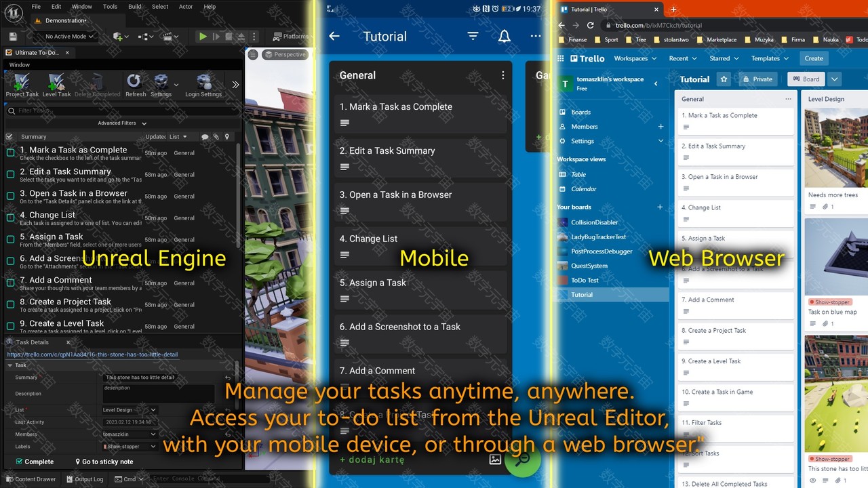The height and width of the screenshot is (488, 868).
Task: Tick the checkbox for '3. Open a Task in a Browser'
Action: click(11, 197)
